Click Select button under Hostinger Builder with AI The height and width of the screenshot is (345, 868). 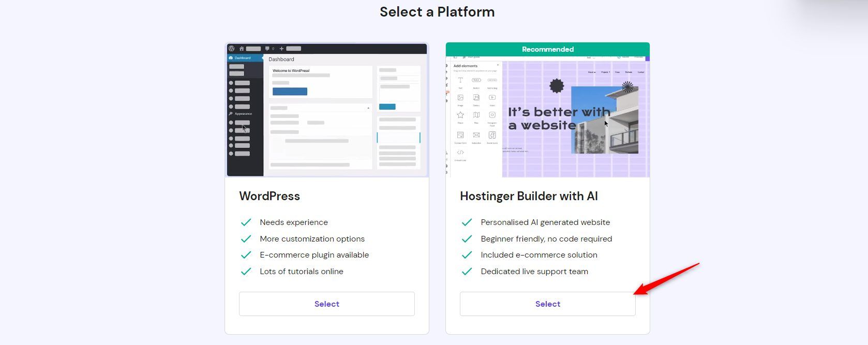[x=547, y=304]
